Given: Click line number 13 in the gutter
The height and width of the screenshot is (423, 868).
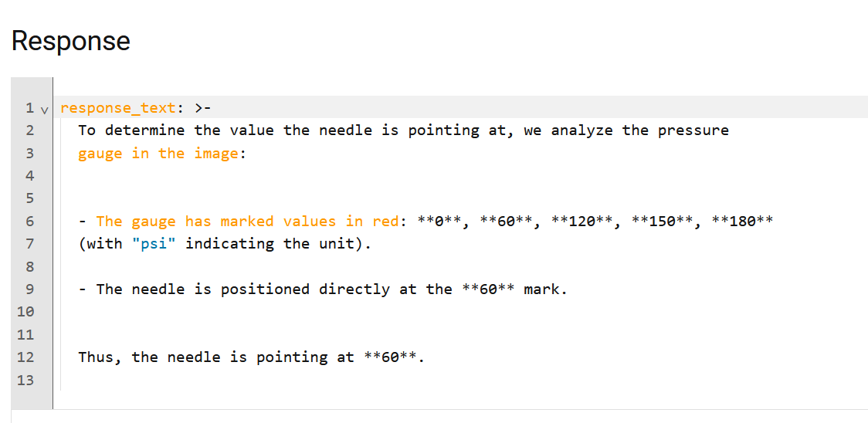Looking at the screenshot, I should point(26,380).
